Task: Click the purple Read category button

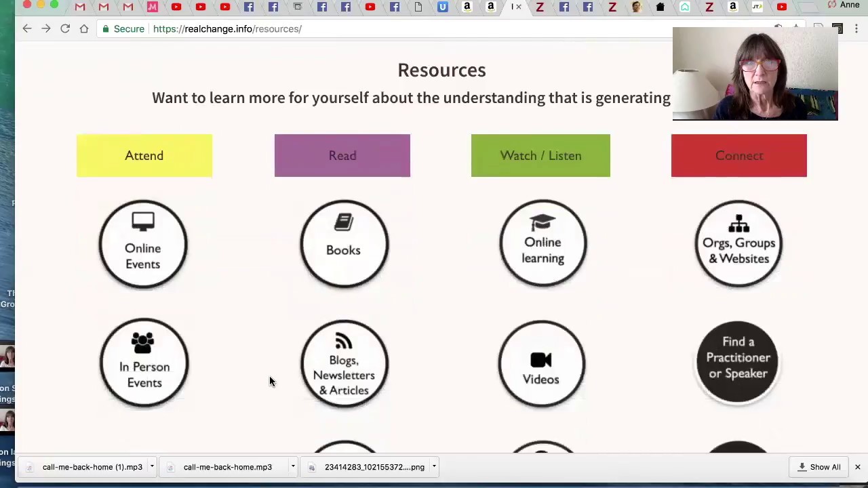Action: pyautogui.click(x=342, y=155)
